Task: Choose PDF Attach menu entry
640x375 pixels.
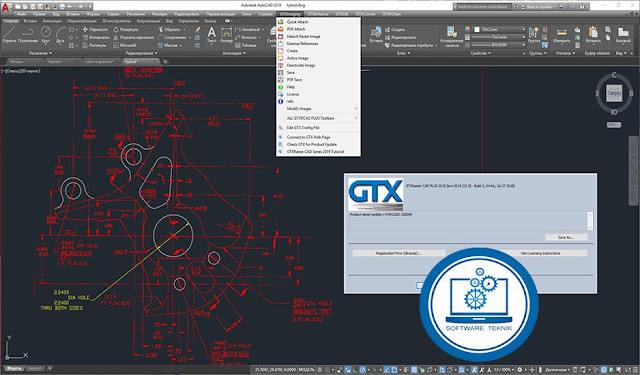Action: click(318, 29)
